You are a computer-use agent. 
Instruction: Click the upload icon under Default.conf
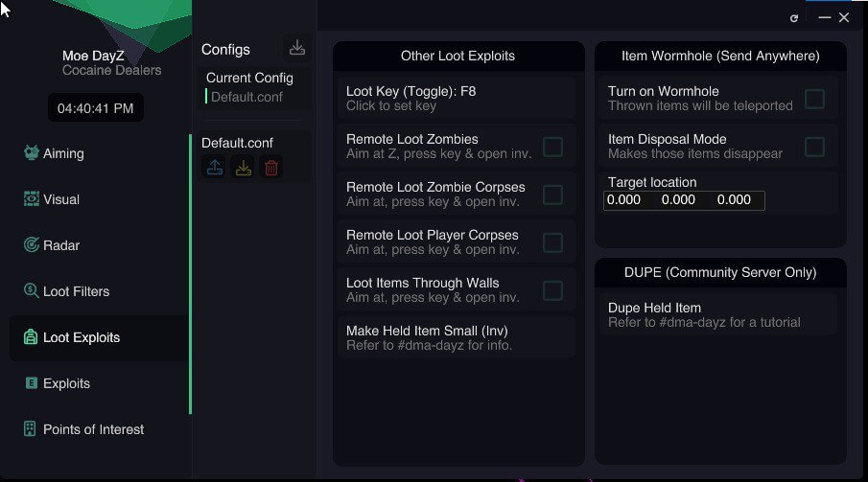coord(215,167)
